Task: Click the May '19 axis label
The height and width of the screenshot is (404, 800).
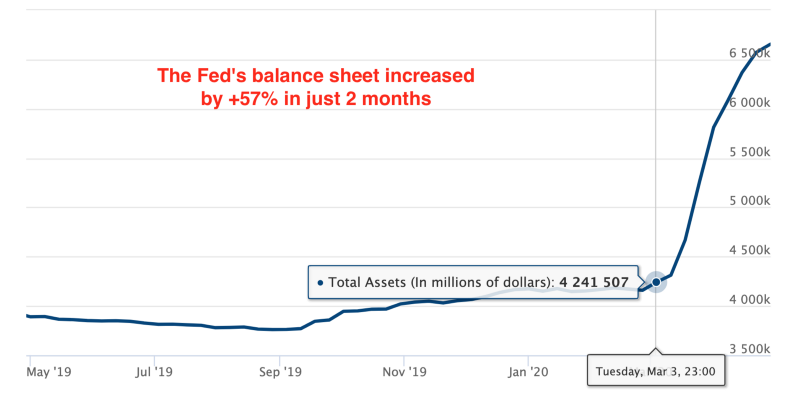Action: coord(49,372)
